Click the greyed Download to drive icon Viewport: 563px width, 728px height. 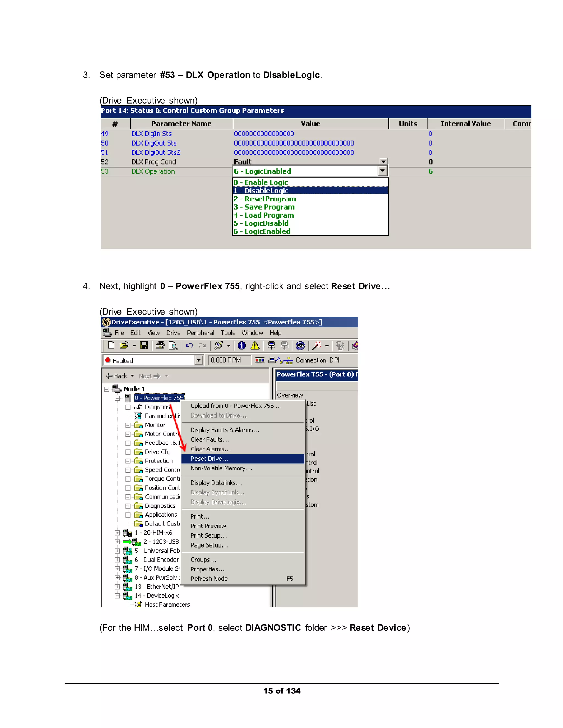click(x=285, y=346)
